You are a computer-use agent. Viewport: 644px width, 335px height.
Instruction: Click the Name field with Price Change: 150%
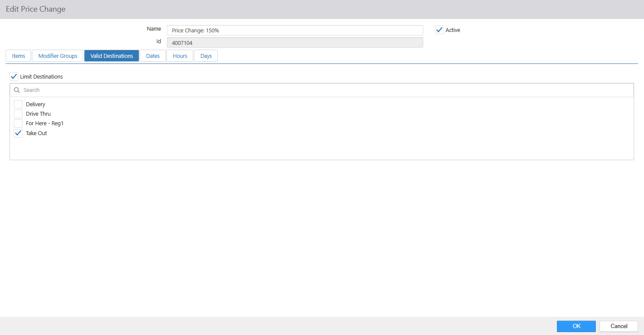pos(295,30)
